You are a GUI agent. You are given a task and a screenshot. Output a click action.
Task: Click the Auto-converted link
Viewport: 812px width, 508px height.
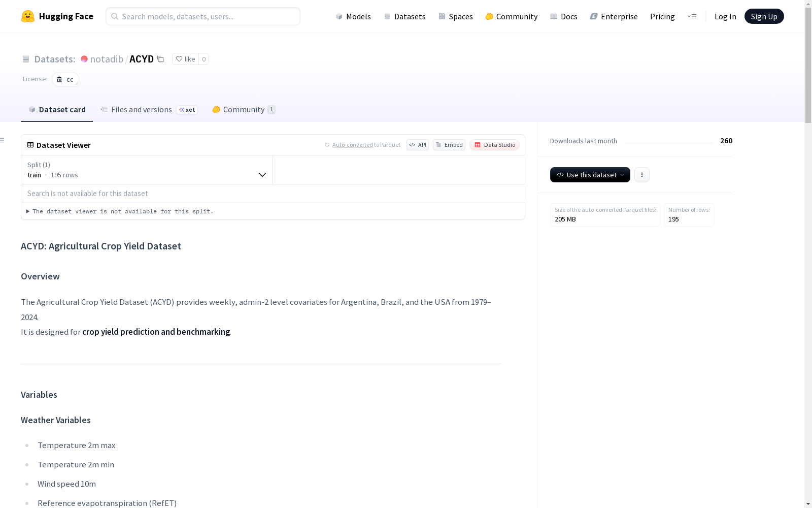(353, 145)
